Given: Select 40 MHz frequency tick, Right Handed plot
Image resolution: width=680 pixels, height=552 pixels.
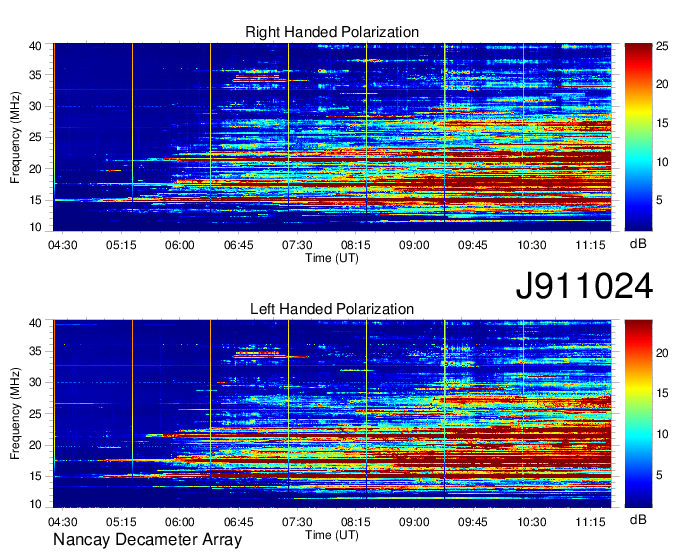Looking at the screenshot, I should pyautogui.click(x=35, y=46).
